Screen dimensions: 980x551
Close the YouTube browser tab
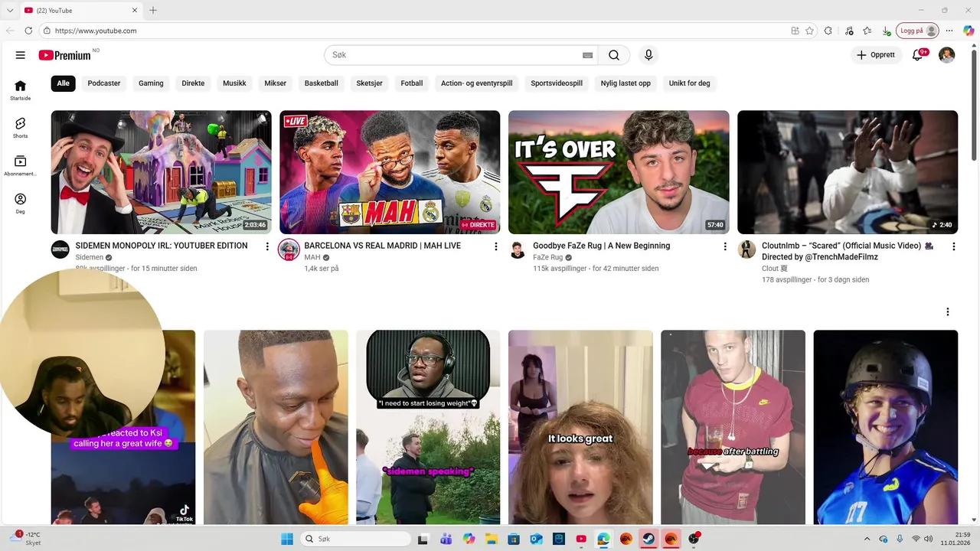coord(136,10)
